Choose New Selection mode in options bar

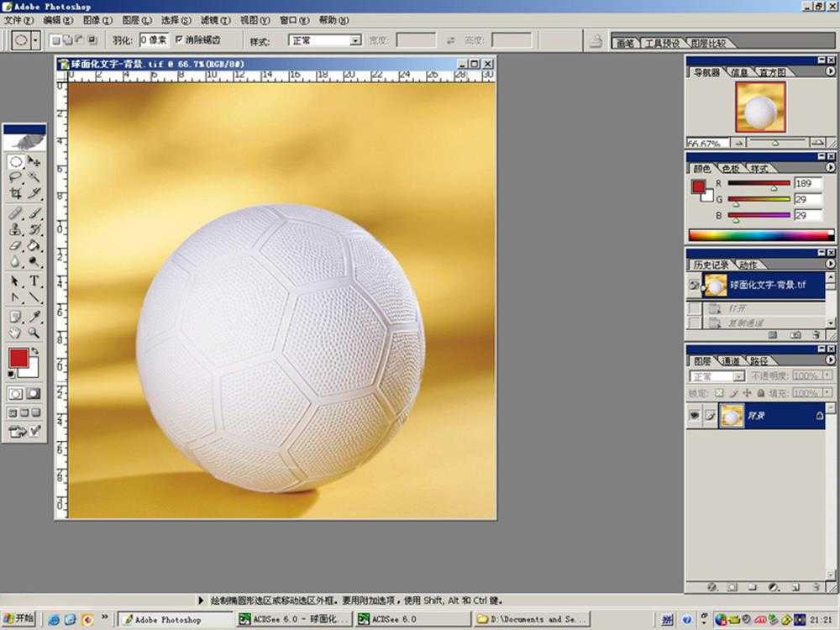55,40
